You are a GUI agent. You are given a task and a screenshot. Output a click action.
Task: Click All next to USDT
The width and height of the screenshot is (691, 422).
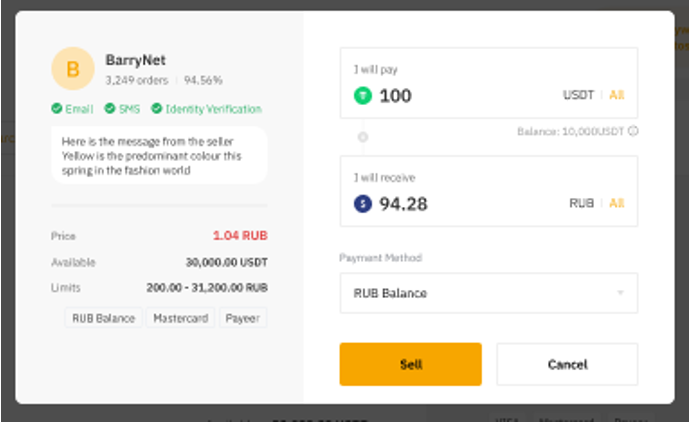[x=616, y=96]
